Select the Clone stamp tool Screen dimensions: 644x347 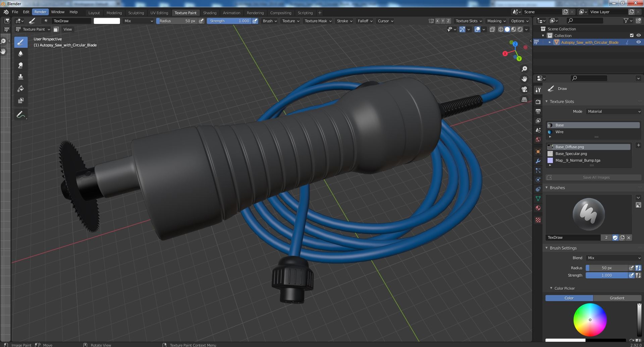pos(20,77)
